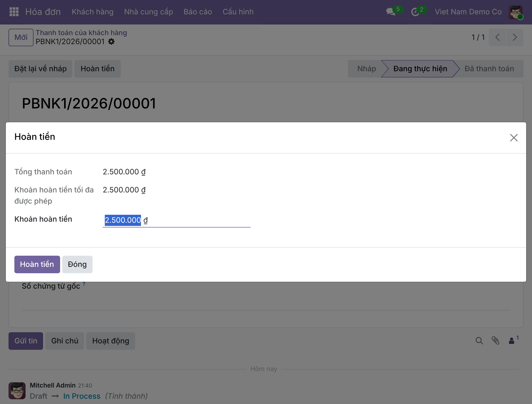
Task: Attach files with the paperclip icon
Action: pos(495,341)
